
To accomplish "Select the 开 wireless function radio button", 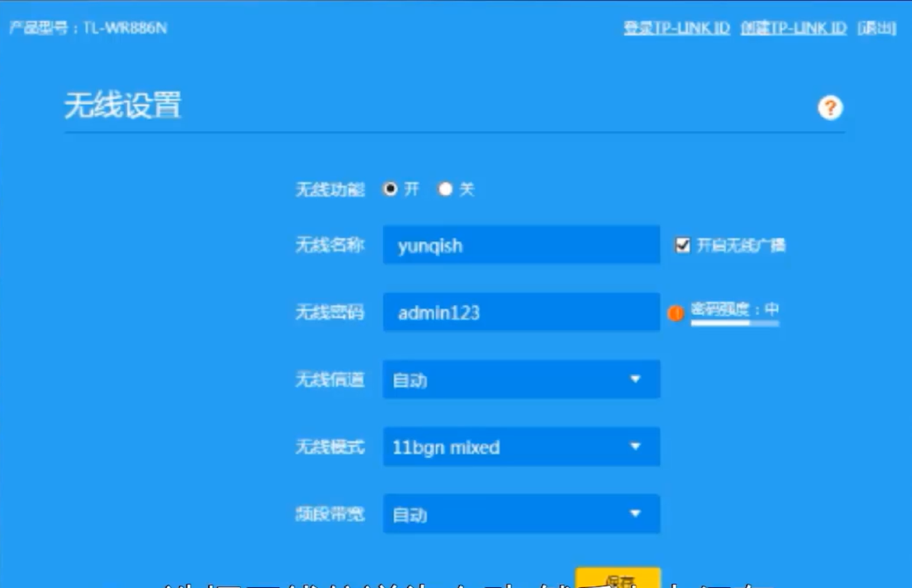I will pyautogui.click(x=390, y=189).
